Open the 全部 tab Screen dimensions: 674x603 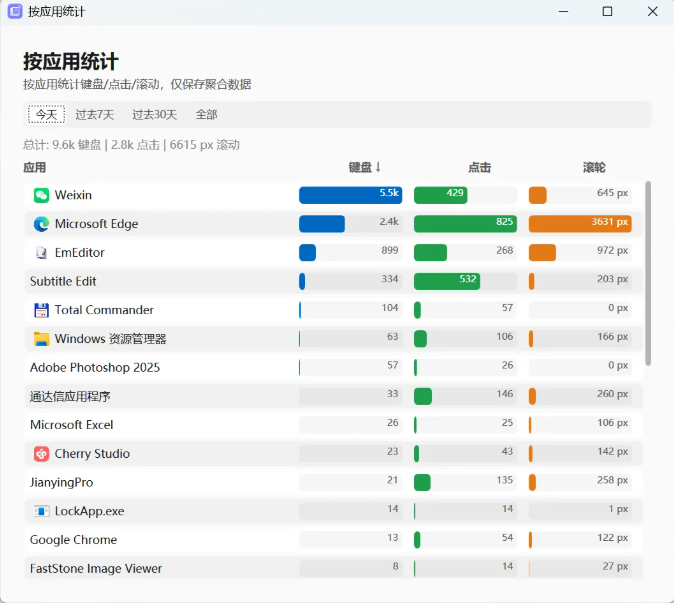pos(206,114)
